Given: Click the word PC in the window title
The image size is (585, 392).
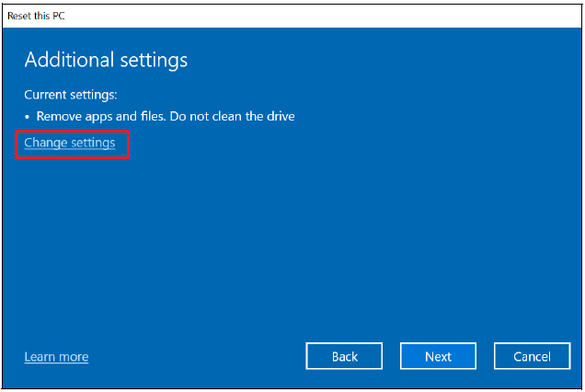Looking at the screenshot, I should pos(58,17).
